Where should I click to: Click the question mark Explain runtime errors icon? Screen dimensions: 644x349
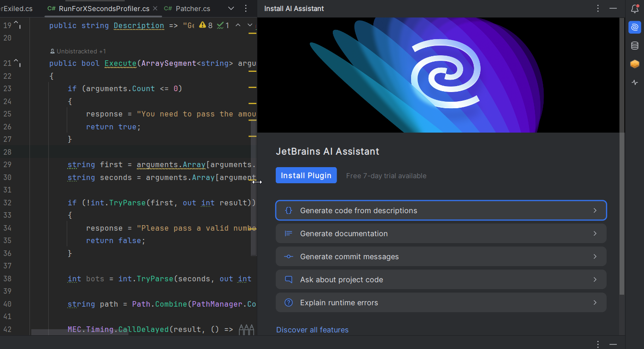point(289,302)
